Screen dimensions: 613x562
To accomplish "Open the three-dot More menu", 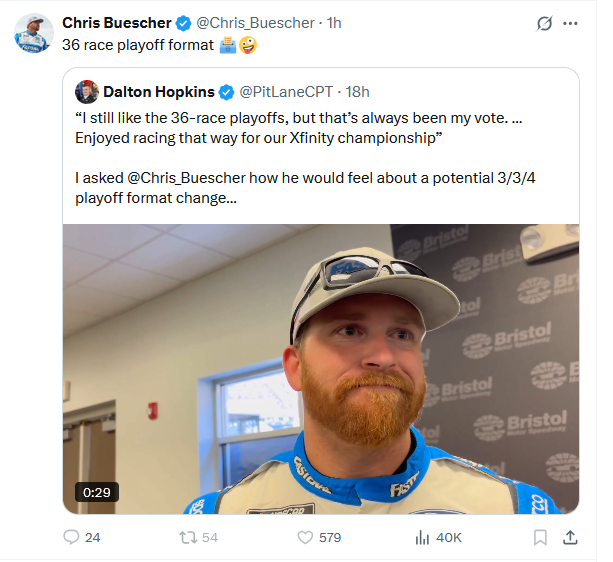I will coord(570,23).
